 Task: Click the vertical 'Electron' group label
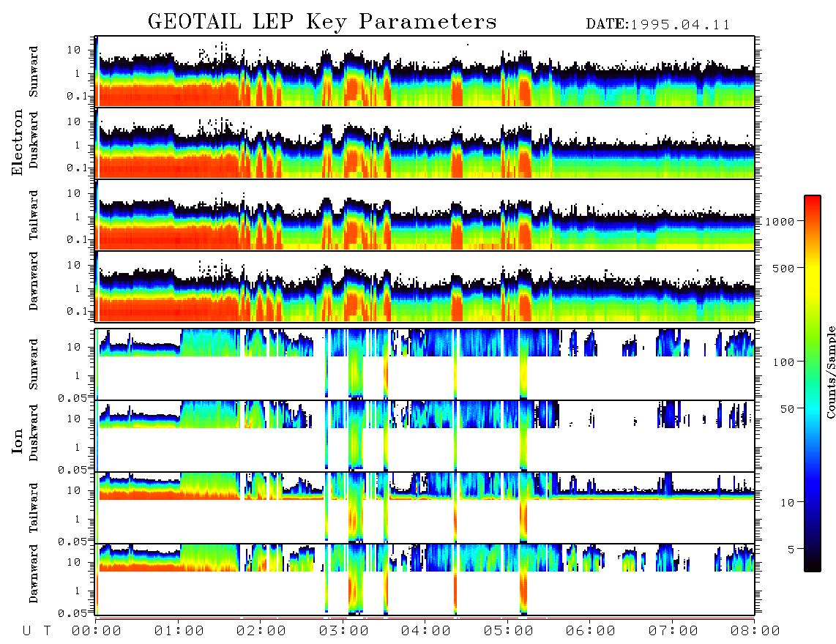coord(17,143)
